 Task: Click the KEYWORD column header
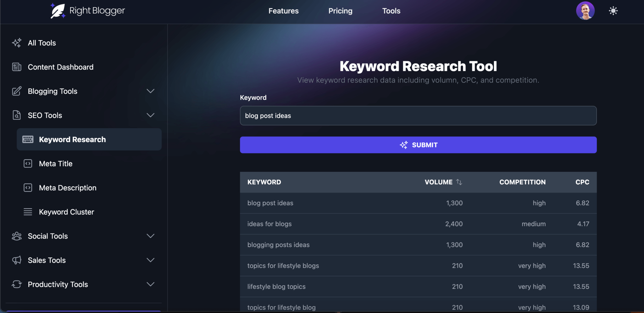(264, 182)
